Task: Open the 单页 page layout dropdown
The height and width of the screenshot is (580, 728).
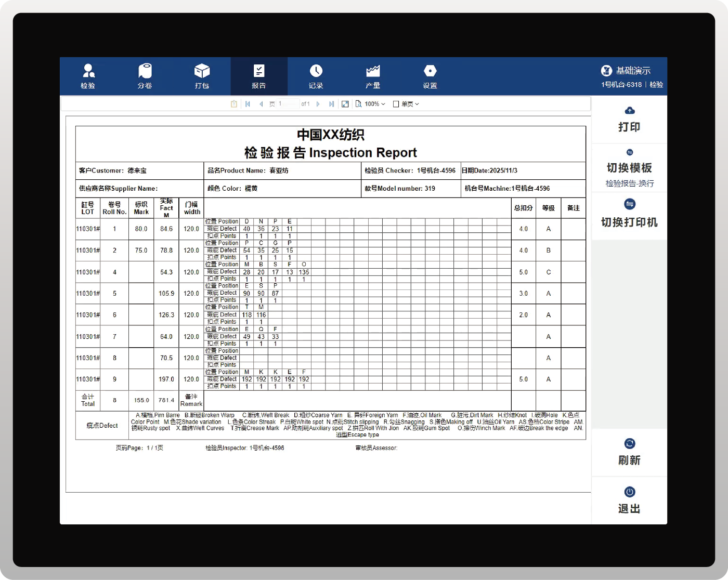Action: (x=406, y=104)
